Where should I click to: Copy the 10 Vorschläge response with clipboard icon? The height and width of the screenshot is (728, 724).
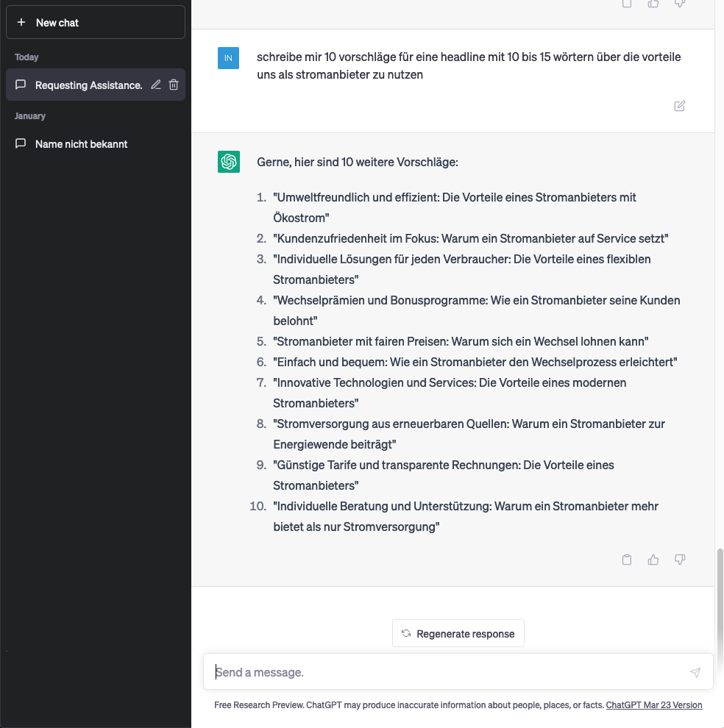(x=627, y=560)
